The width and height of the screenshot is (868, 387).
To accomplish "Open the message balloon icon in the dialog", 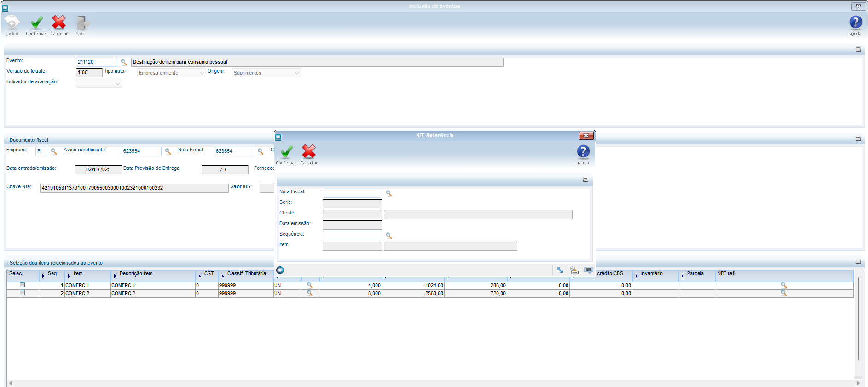I will pyautogui.click(x=588, y=270).
